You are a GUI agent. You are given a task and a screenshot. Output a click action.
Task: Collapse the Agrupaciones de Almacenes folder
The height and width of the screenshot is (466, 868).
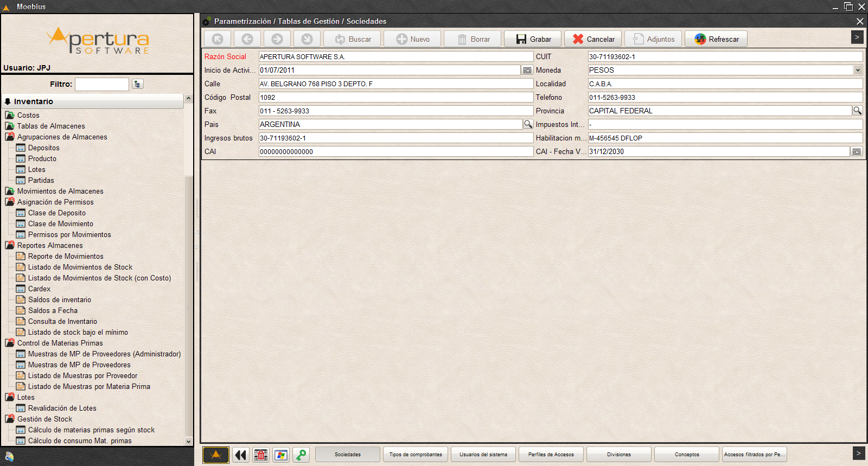(x=10, y=137)
